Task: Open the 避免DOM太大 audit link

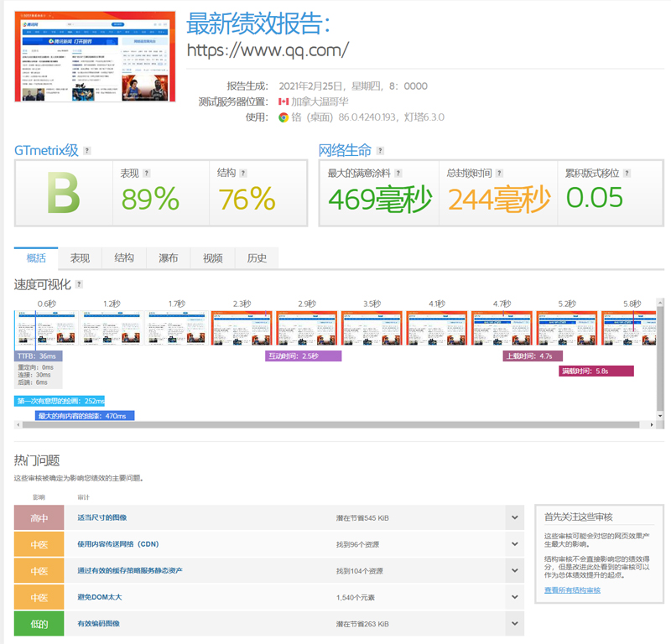Action: pyautogui.click(x=99, y=597)
